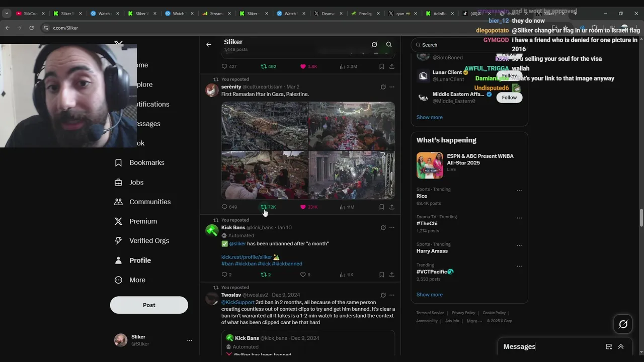Expand the Messages drawer

[x=621, y=347]
